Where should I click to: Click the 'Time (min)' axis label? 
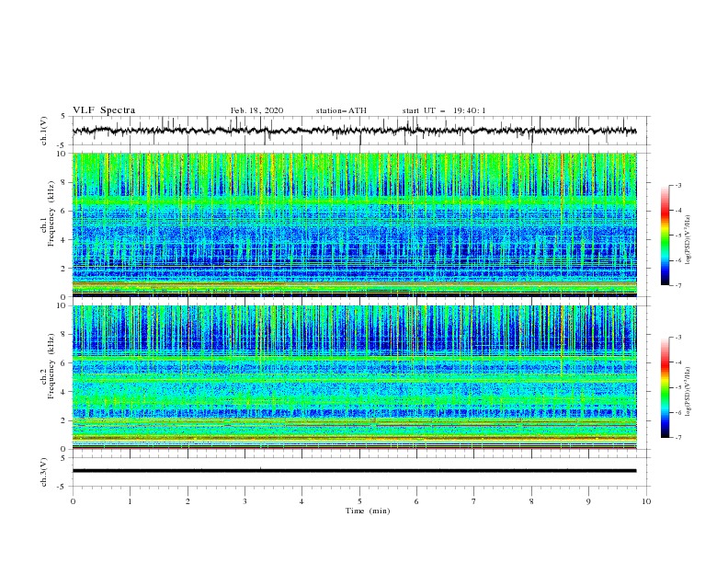[368, 511]
